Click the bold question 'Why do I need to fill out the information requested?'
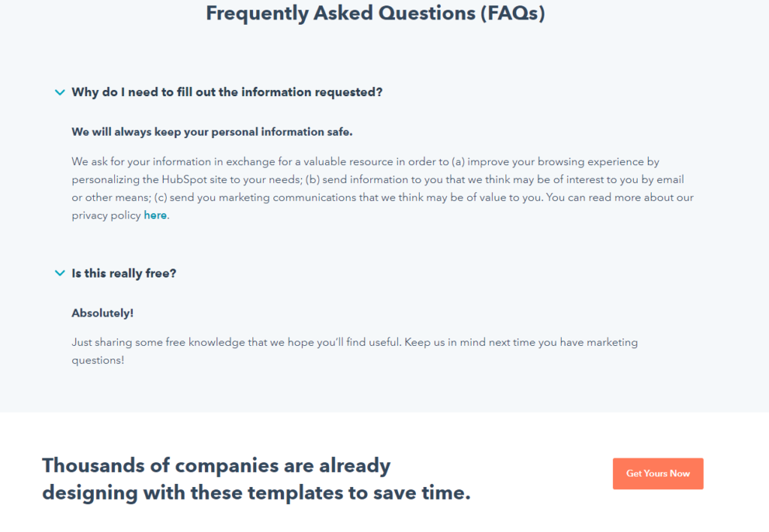769x532 pixels. (x=227, y=92)
